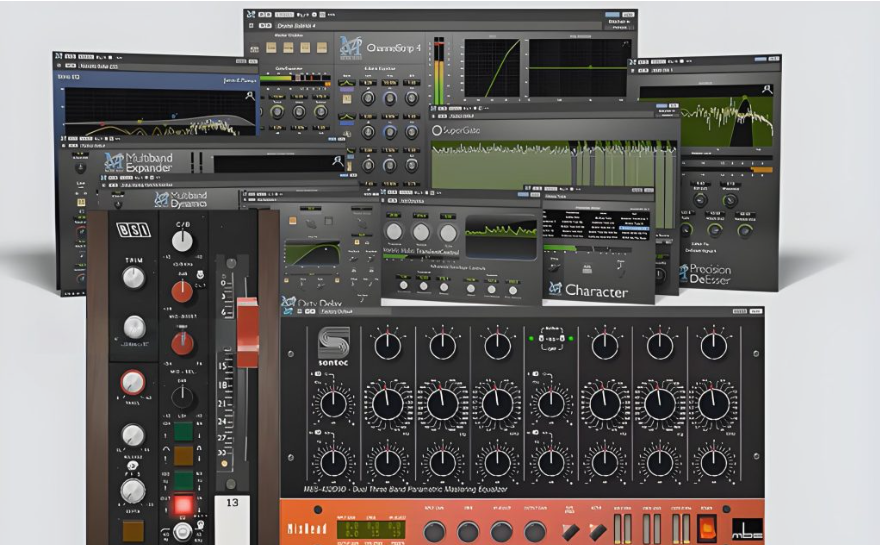Click the third large white knob in TransientControl

coord(448,232)
